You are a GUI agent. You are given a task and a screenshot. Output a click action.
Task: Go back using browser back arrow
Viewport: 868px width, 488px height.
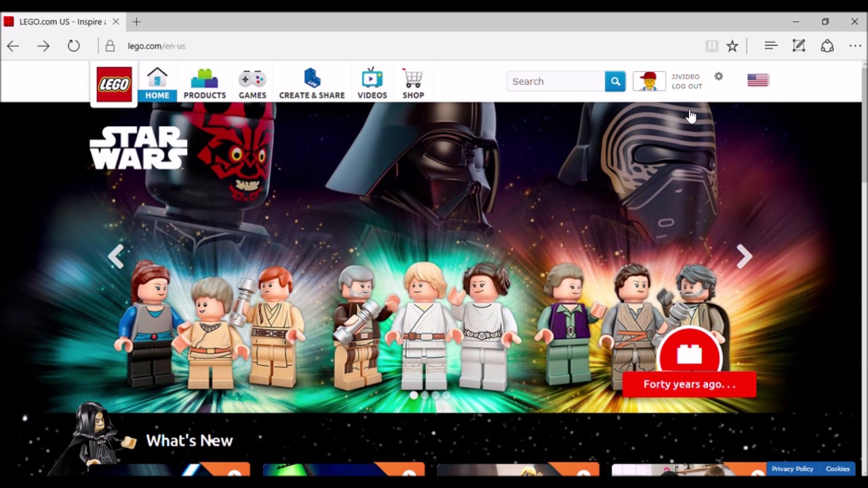click(x=13, y=46)
